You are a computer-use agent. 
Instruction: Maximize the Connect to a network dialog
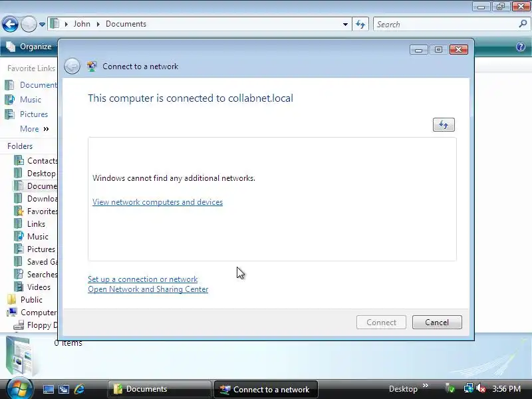(438, 50)
